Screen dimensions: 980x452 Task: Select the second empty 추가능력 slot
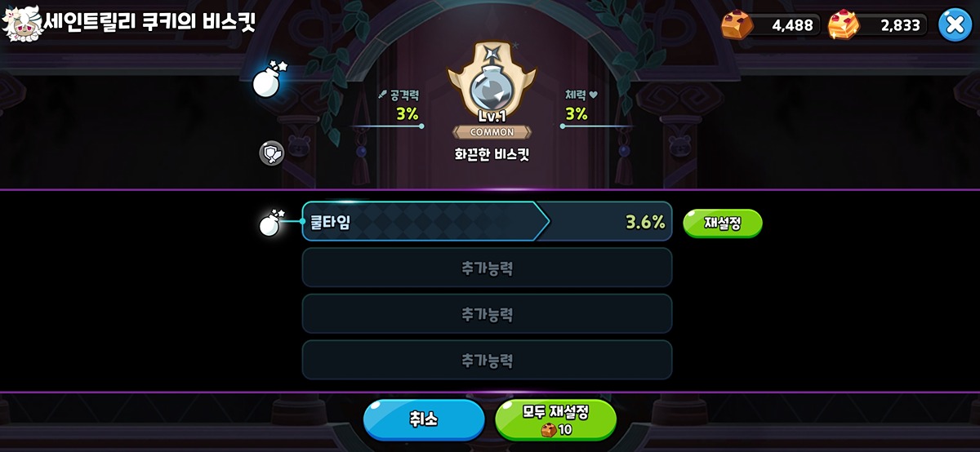(487, 313)
